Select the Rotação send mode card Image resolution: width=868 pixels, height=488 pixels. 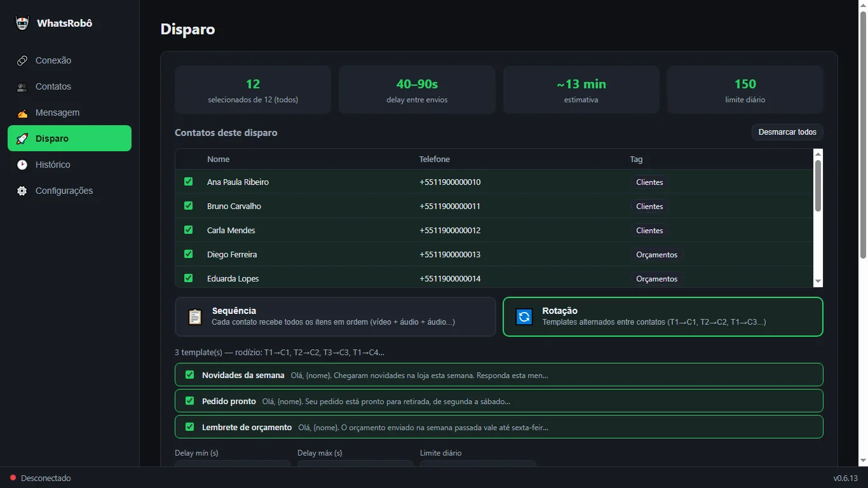pos(663,317)
